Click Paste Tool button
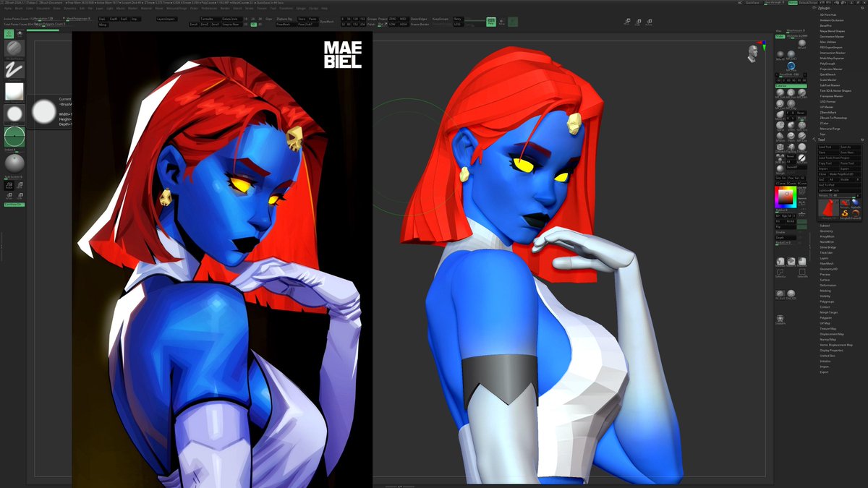Image resolution: width=868 pixels, height=488 pixels. (x=851, y=163)
